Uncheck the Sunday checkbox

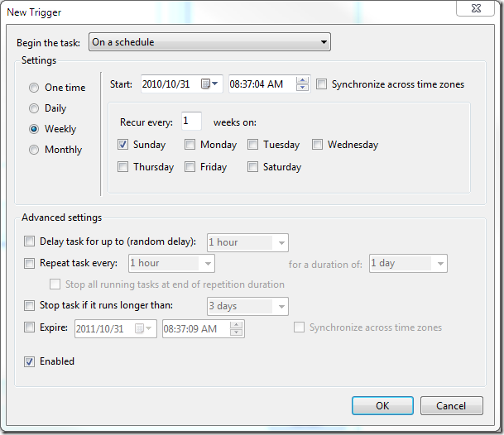click(123, 145)
